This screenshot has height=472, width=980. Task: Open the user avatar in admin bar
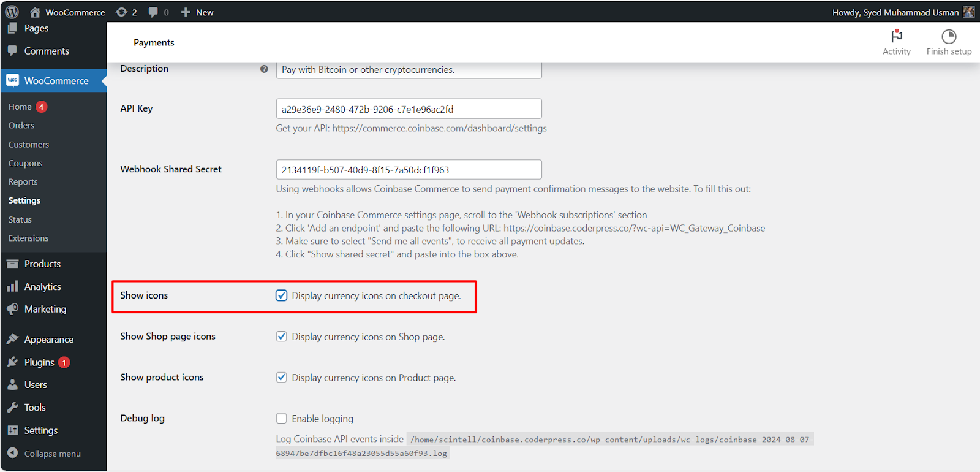(968, 12)
